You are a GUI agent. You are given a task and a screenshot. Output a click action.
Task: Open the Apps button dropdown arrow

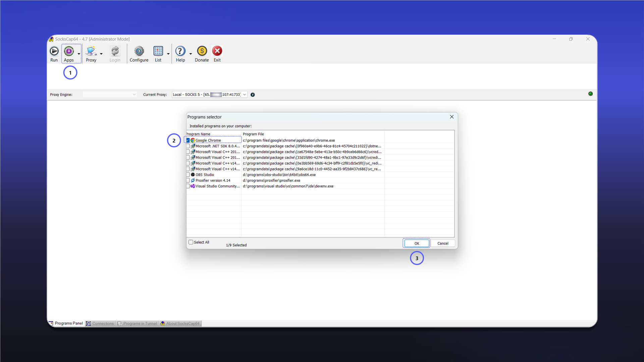point(79,54)
